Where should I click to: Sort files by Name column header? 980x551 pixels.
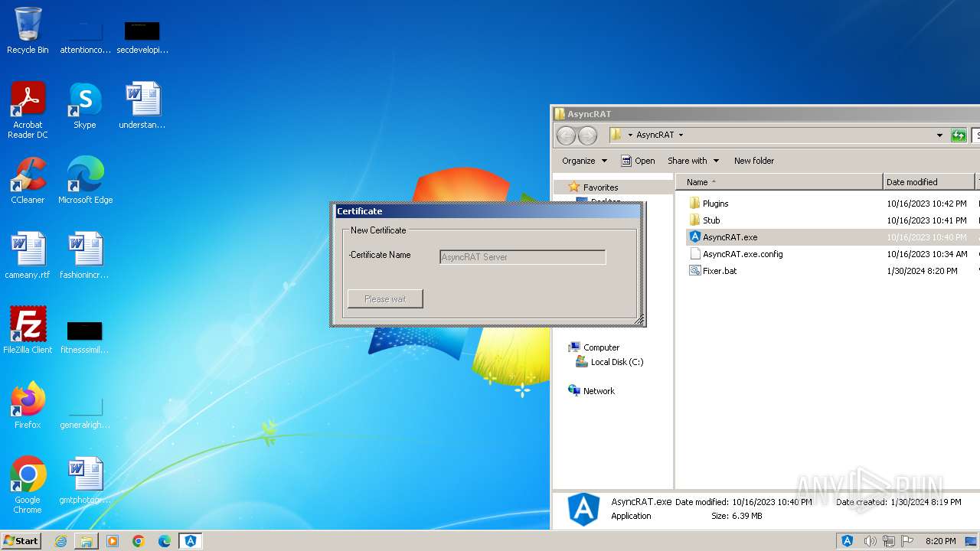coord(779,182)
